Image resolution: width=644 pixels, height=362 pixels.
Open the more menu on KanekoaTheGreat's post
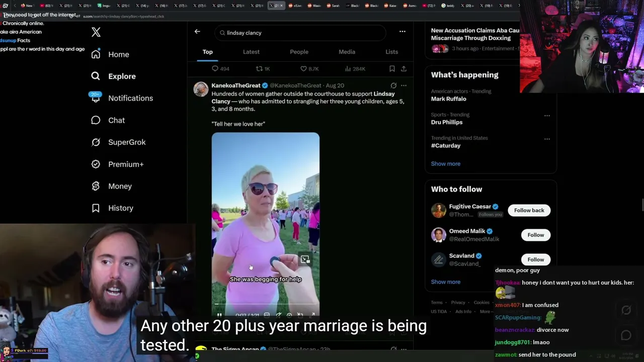click(x=404, y=85)
